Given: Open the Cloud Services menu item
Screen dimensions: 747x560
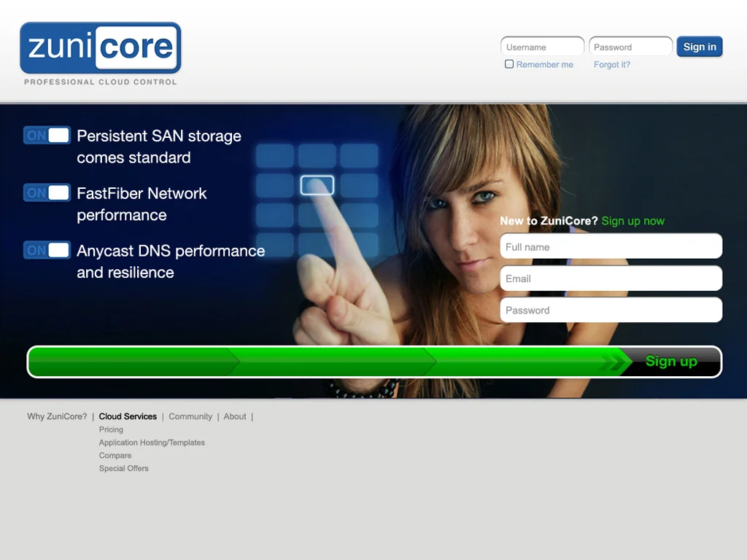Looking at the screenshot, I should 128,416.
